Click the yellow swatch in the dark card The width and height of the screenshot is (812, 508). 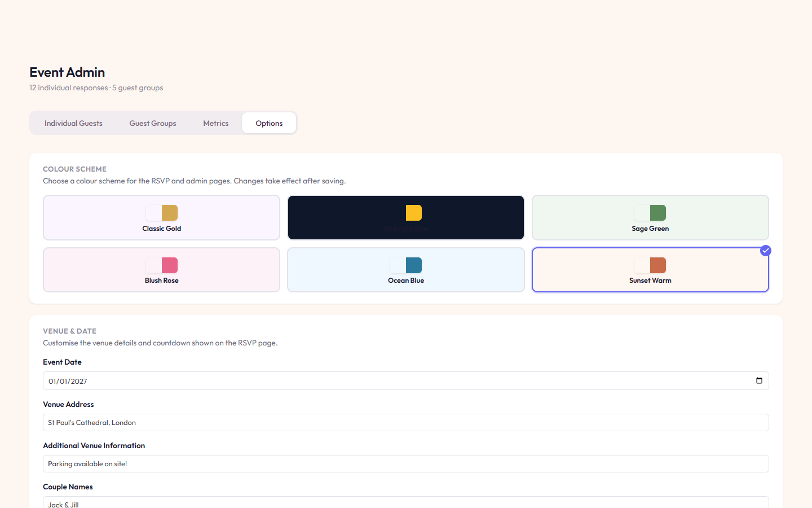pyautogui.click(x=414, y=213)
